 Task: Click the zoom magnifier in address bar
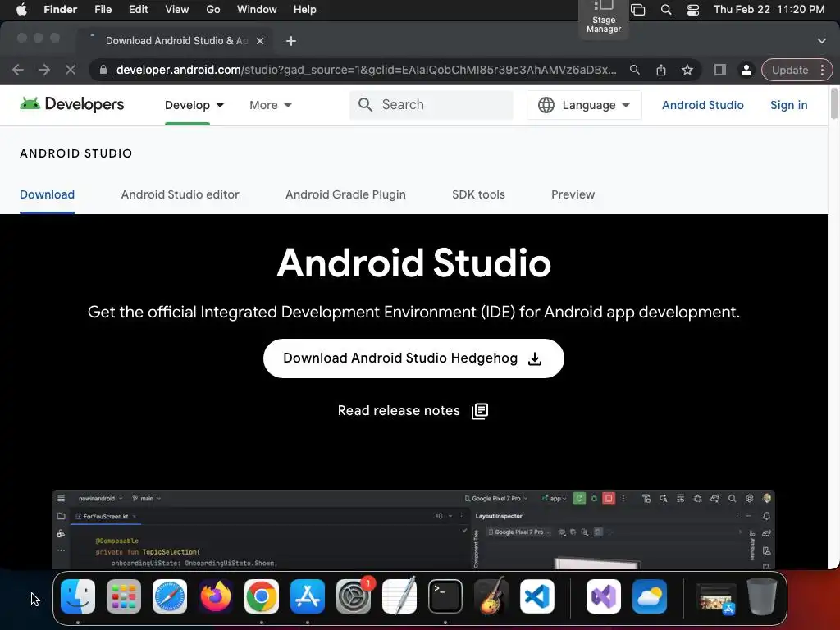(634, 70)
